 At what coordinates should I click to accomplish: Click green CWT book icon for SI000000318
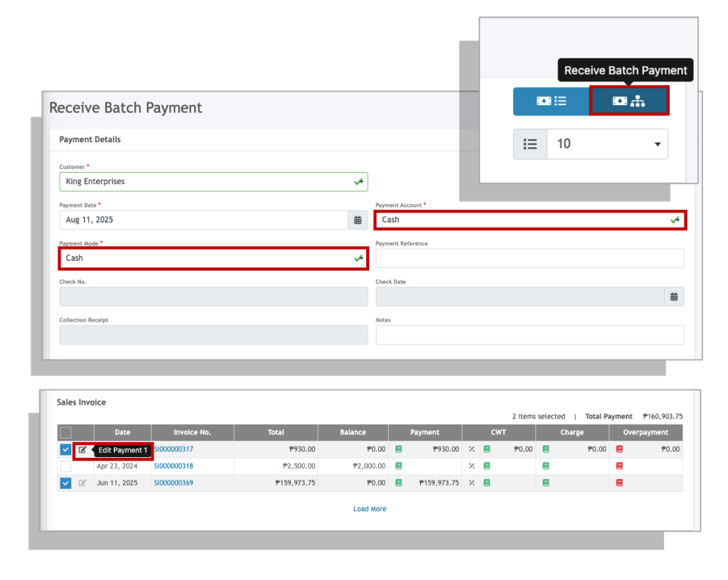[486, 466]
